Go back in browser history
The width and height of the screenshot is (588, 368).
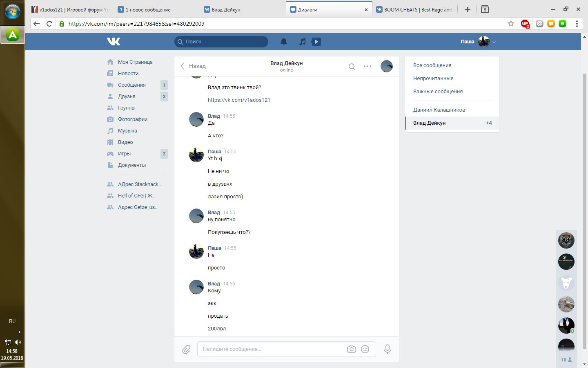pyautogui.click(x=36, y=24)
